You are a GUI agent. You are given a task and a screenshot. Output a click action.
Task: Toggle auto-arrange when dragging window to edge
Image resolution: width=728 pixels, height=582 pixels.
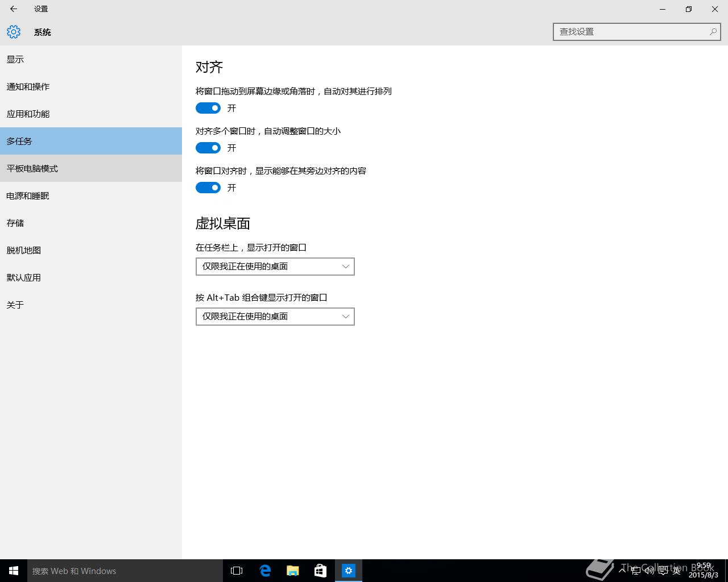coord(208,108)
